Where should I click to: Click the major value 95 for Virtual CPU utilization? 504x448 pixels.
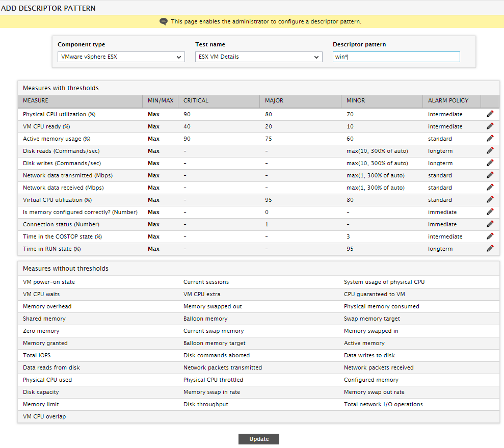click(x=269, y=200)
